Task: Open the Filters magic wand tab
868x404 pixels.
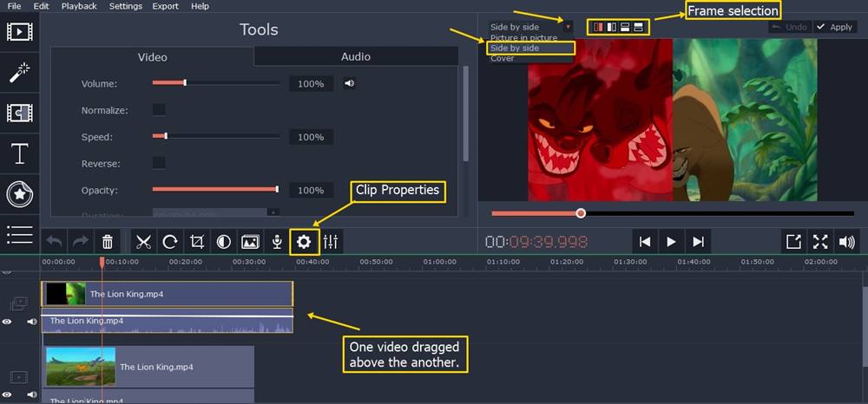Action: 19,73
